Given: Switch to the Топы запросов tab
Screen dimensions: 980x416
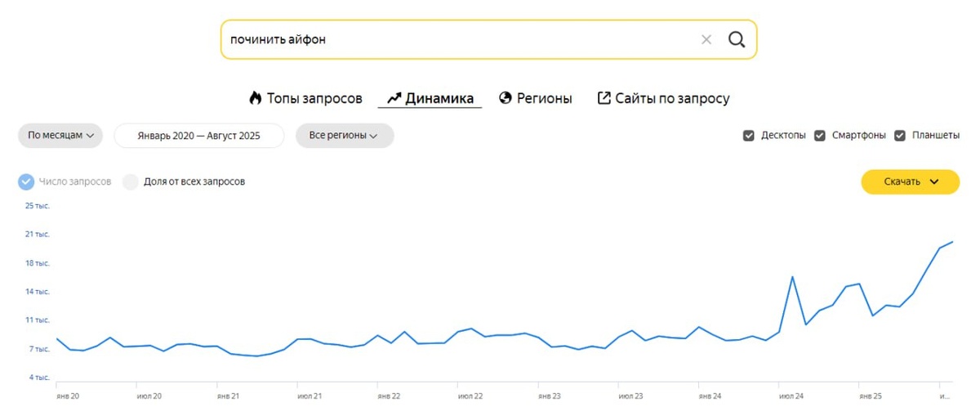Looking at the screenshot, I should (x=314, y=98).
